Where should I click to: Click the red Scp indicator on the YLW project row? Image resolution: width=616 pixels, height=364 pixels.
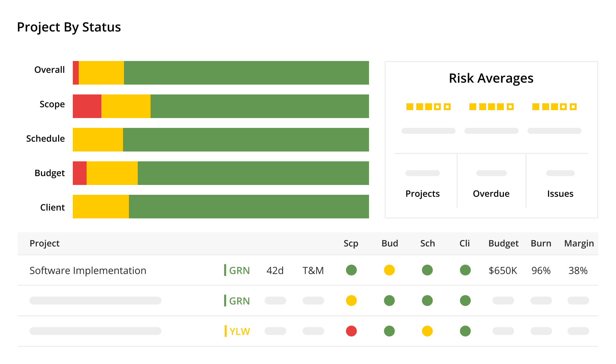click(351, 331)
